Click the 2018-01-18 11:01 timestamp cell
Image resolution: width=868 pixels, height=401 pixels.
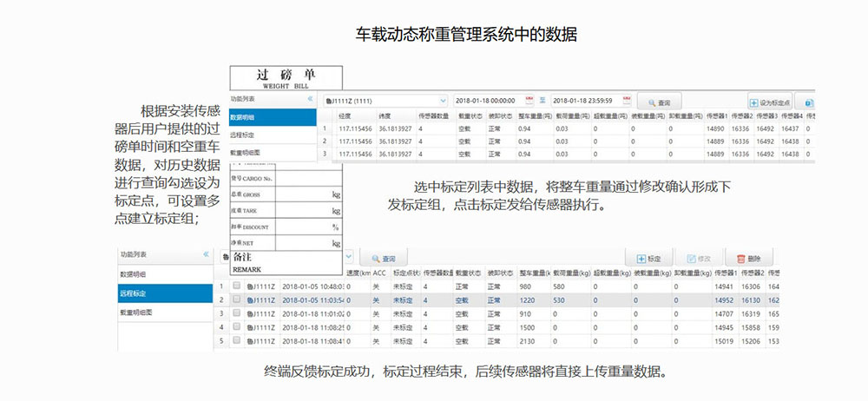click(x=312, y=313)
